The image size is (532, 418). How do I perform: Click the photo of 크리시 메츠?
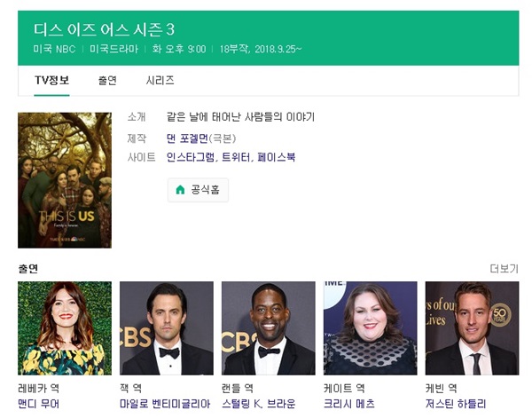coord(370,328)
